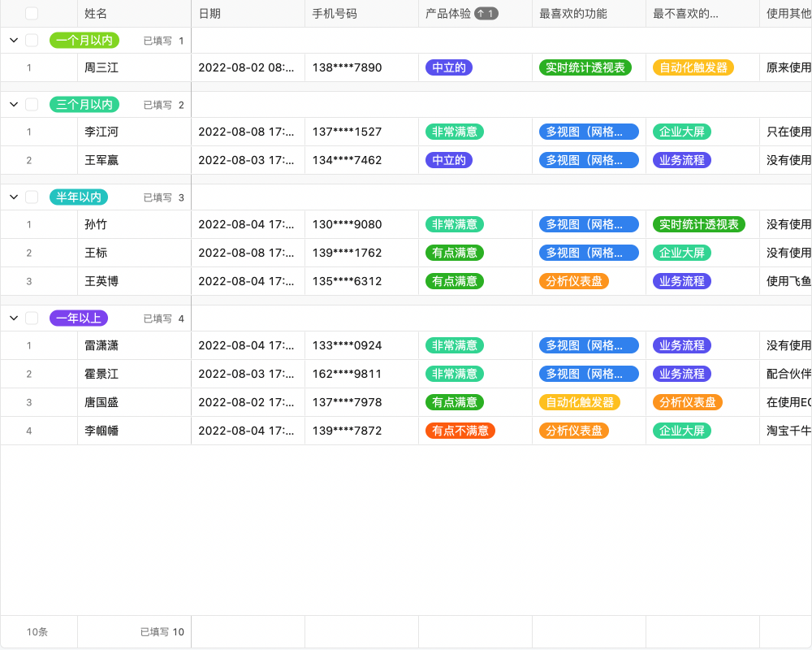812x650 pixels.
Task: Check the 半年以内 group checkbox
Action: pyautogui.click(x=31, y=197)
